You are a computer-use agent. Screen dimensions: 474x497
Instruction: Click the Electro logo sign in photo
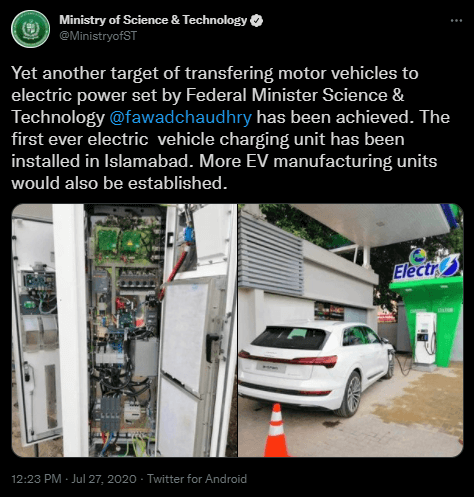coord(427,266)
